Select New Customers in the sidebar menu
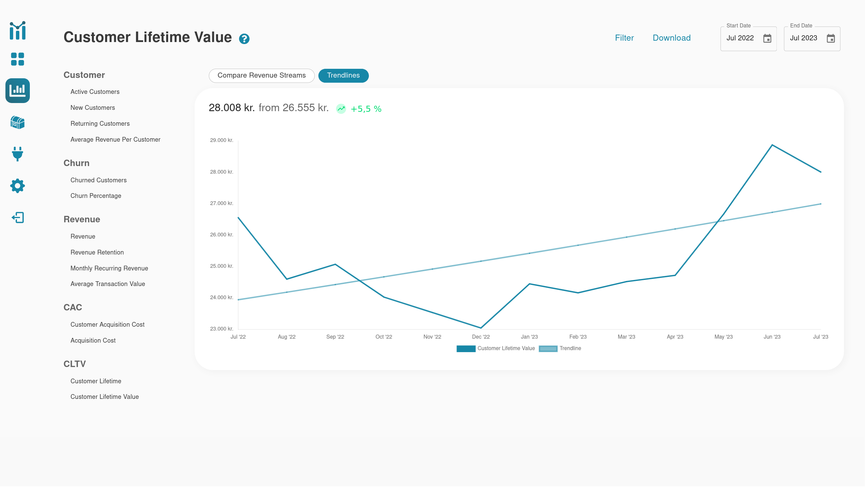 (93, 107)
